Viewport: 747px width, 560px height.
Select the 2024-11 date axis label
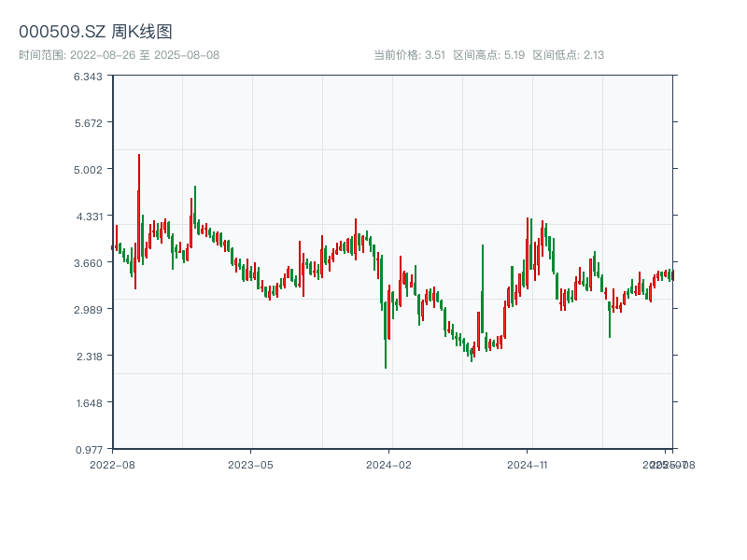(528, 464)
